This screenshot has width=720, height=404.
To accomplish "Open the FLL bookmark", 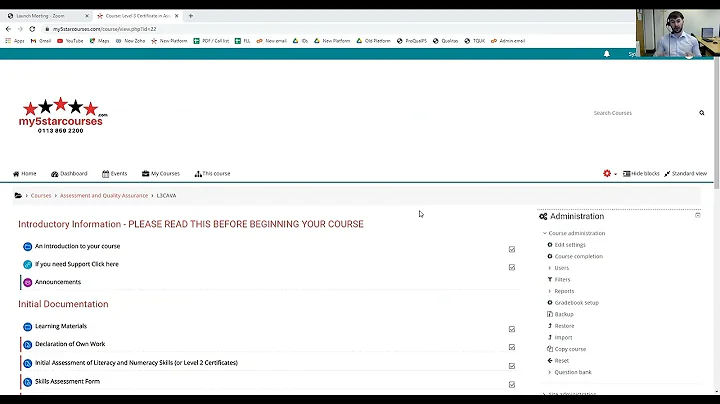I will pos(242,41).
